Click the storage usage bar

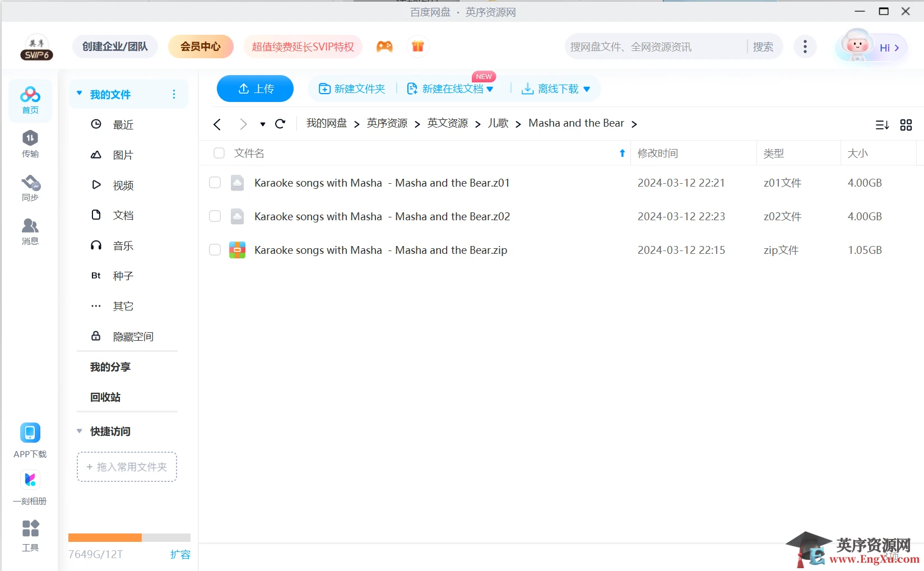click(129, 537)
